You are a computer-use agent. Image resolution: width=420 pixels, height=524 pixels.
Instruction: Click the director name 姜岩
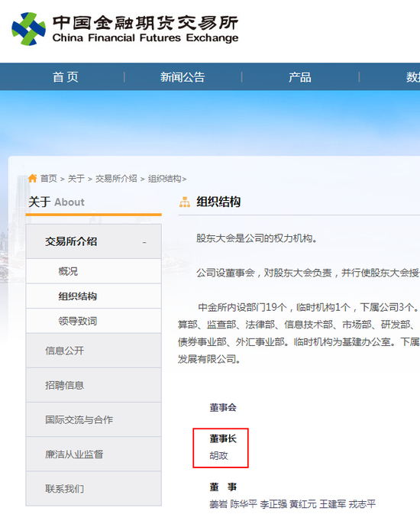[x=218, y=504]
